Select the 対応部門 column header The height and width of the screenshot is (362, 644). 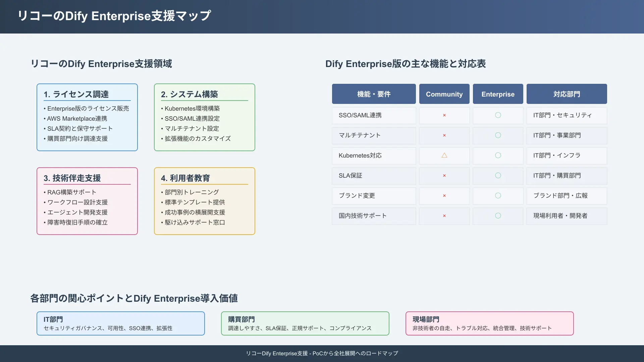tap(567, 94)
